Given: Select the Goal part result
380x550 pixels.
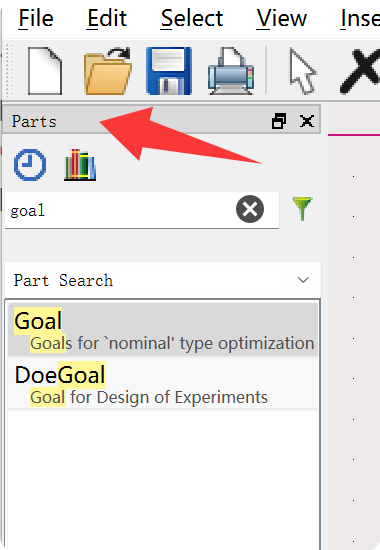Looking at the screenshot, I should (x=163, y=330).
